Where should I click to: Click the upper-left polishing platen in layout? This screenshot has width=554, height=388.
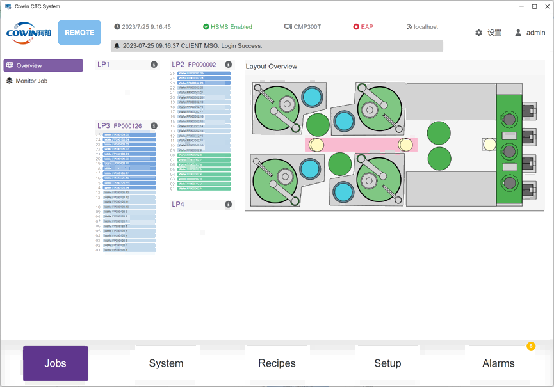point(277,108)
